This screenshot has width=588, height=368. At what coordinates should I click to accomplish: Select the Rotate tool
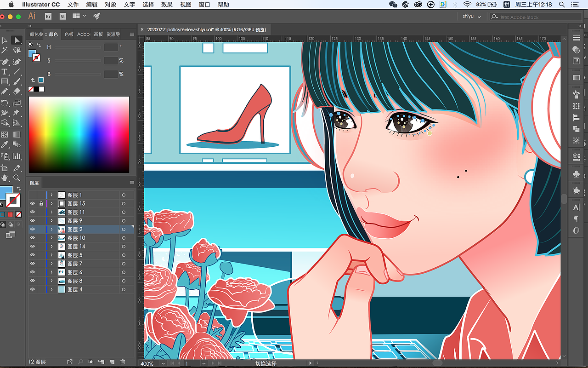point(5,103)
